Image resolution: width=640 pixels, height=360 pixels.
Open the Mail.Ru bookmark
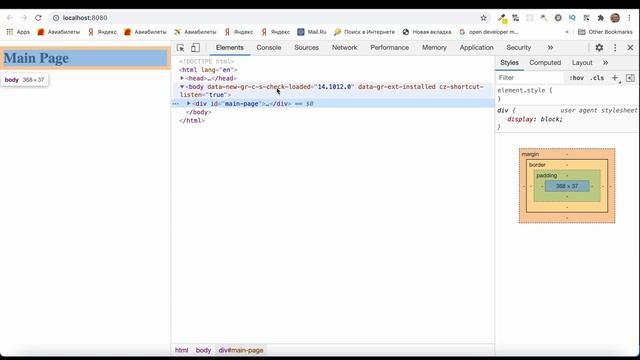312,31
